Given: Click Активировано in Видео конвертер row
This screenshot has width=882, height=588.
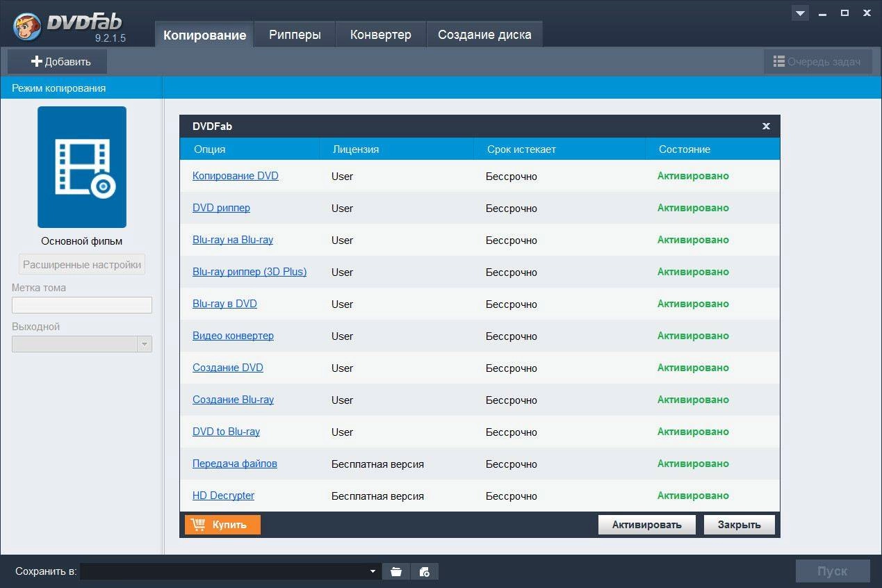Looking at the screenshot, I should (693, 336).
